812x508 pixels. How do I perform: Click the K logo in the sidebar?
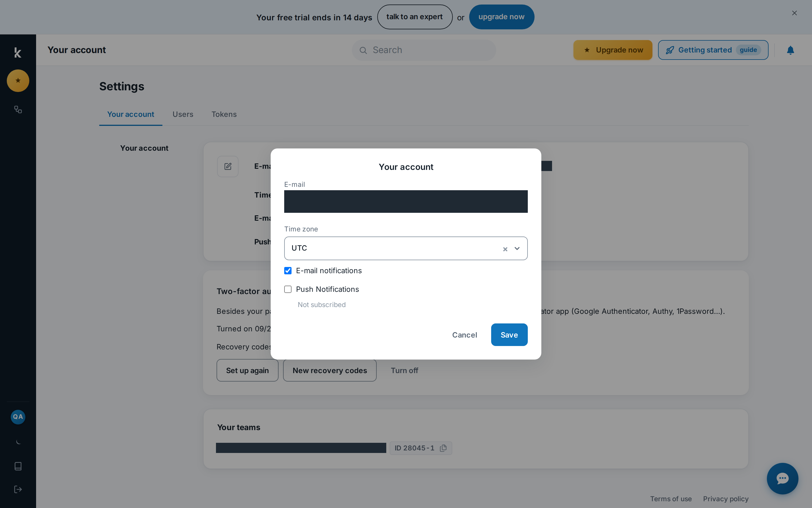point(18,53)
